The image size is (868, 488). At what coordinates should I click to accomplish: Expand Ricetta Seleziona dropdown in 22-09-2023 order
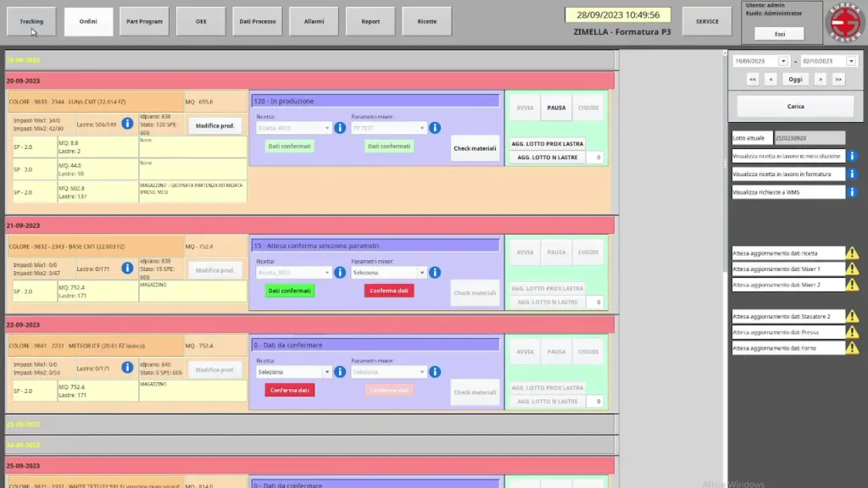coord(326,372)
